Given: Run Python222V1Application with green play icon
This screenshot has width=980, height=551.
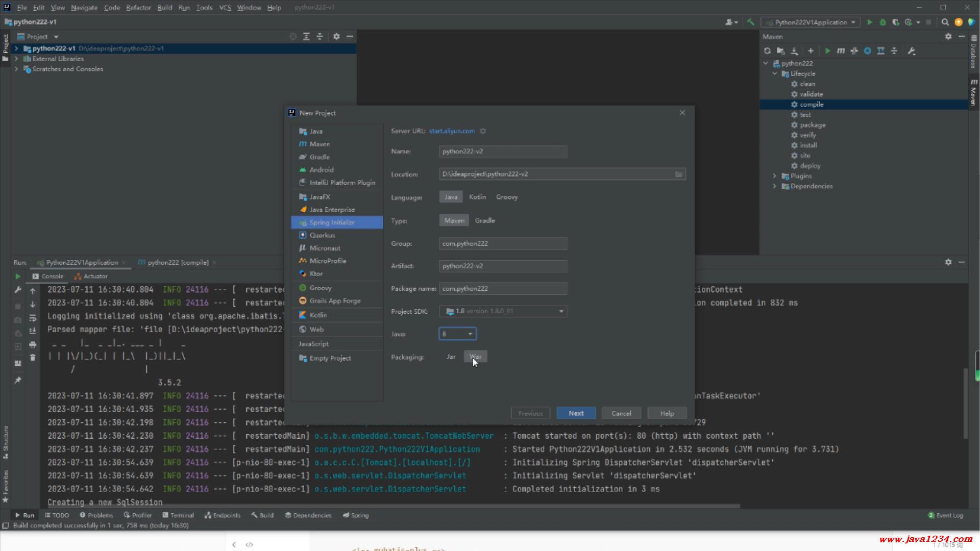Looking at the screenshot, I should [x=870, y=22].
